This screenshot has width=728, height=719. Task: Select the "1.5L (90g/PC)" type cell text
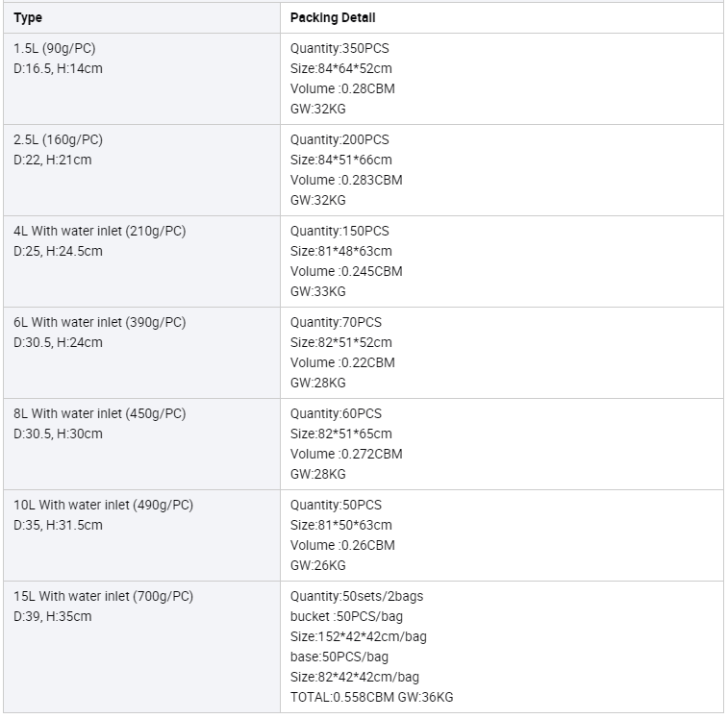(x=55, y=48)
